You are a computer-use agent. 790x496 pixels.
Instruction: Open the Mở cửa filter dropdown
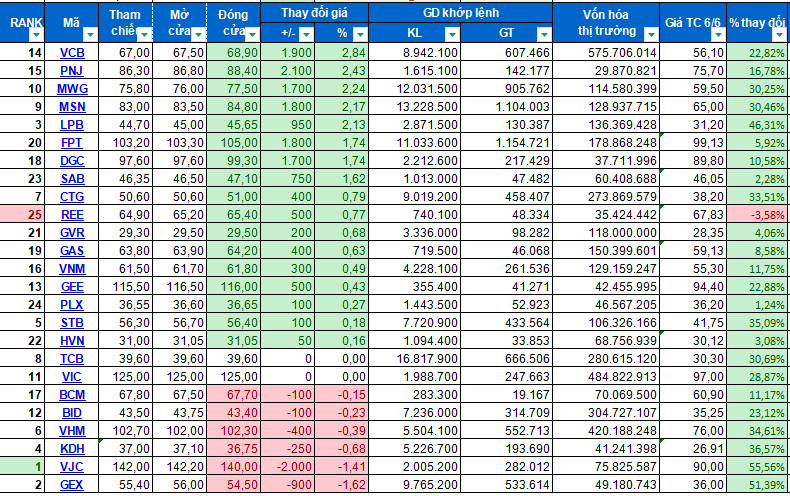pyautogui.click(x=199, y=34)
